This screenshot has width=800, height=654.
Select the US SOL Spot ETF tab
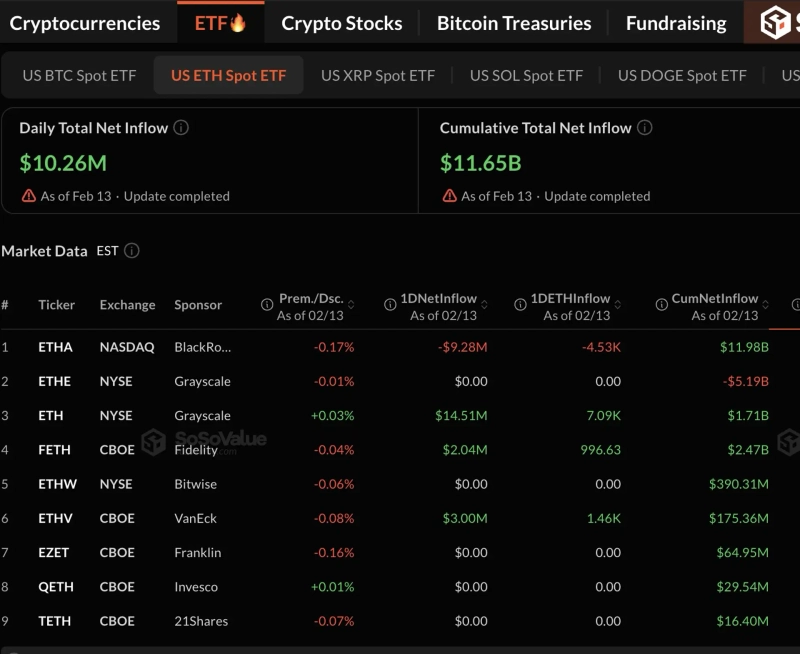coord(526,75)
